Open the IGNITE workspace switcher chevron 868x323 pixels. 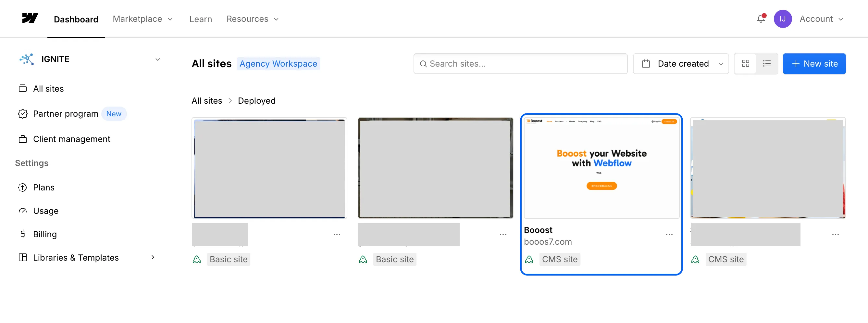point(157,59)
